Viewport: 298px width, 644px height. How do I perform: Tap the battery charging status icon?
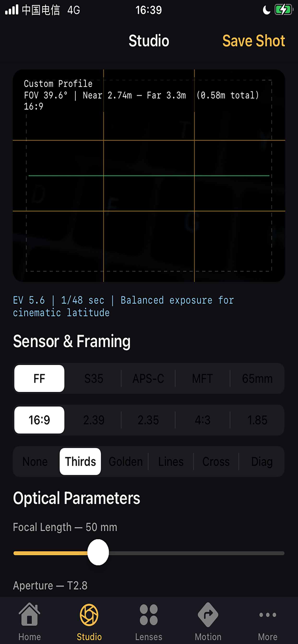click(284, 10)
